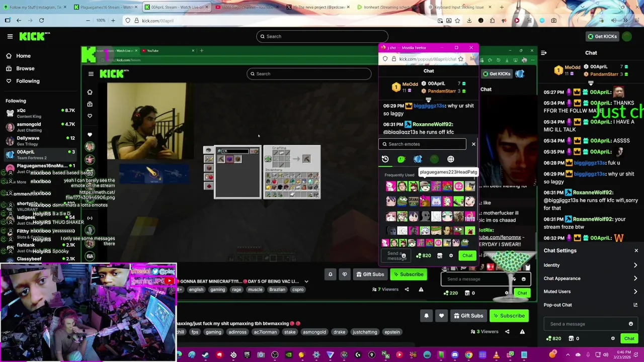Toggle notifications bell for 00ApriL stream
Image resolution: width=644 pixels, height=362 pixels.
click(426, 316)
